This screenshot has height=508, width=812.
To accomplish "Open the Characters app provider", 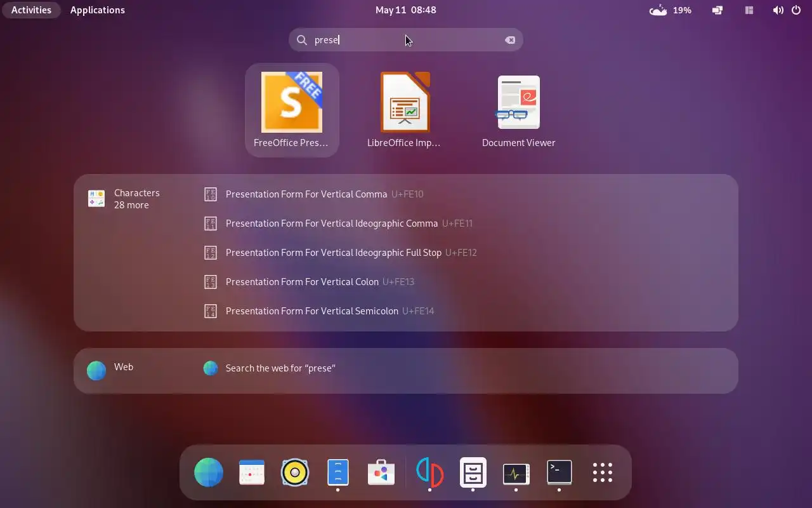I will pos(124,199).
